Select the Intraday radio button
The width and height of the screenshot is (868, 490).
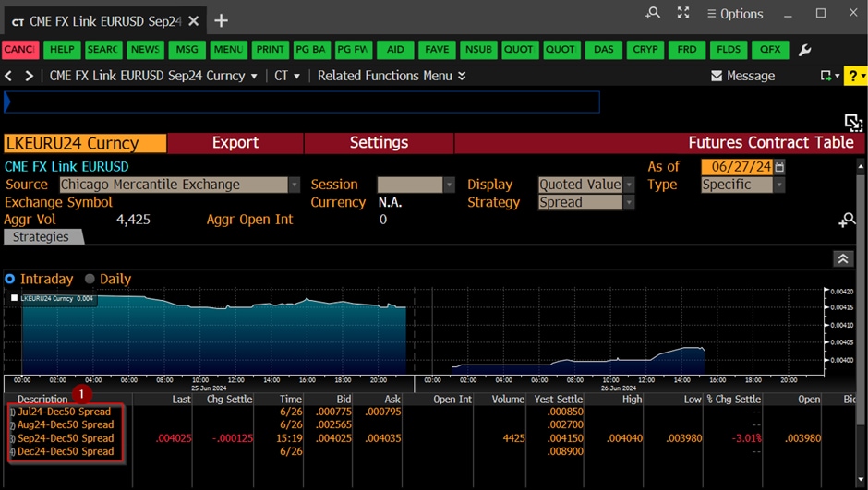[x=10, y=279]
